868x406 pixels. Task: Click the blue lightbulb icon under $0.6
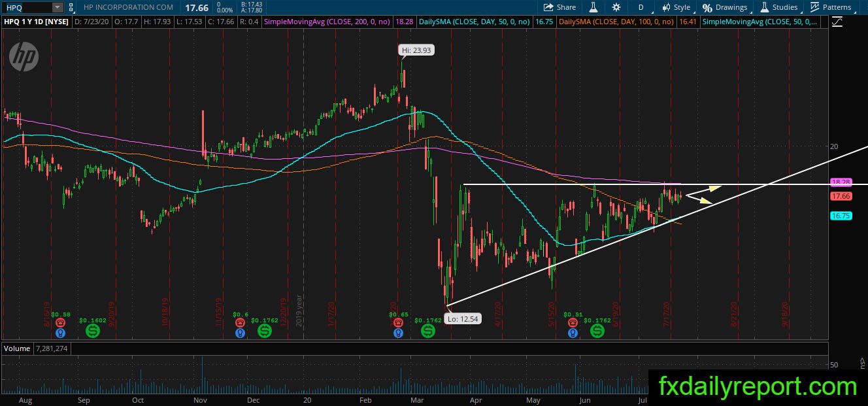click(x=241, y=333)
